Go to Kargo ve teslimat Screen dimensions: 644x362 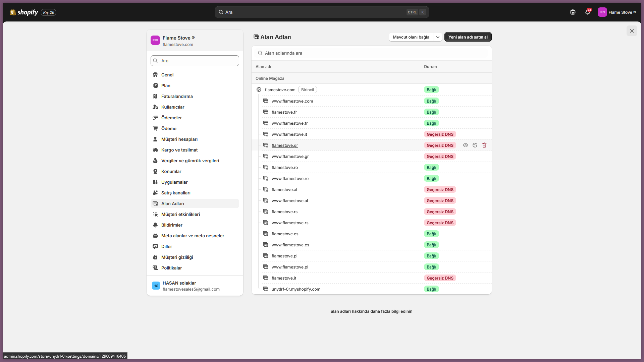coord(195,150)
